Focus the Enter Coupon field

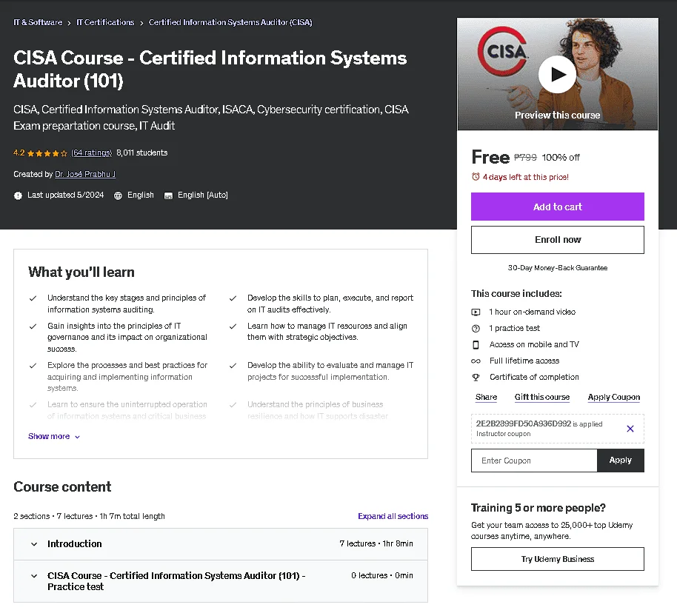[534, 461]
